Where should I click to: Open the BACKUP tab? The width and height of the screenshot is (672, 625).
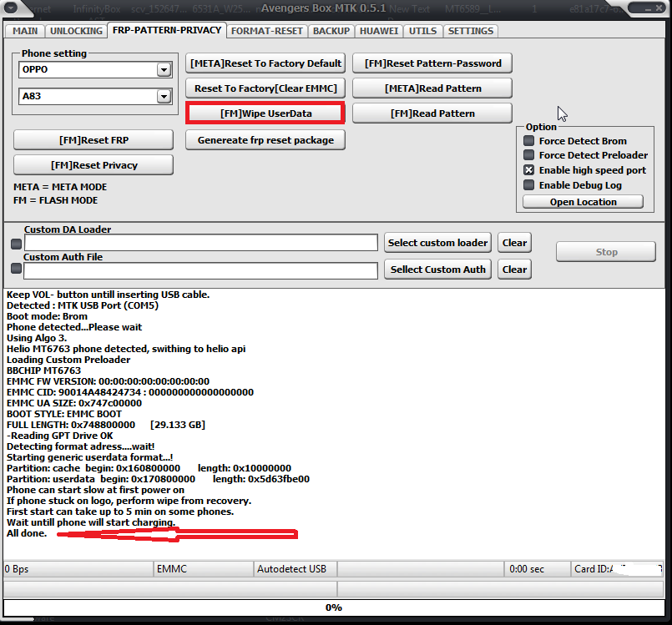[331, 31]
